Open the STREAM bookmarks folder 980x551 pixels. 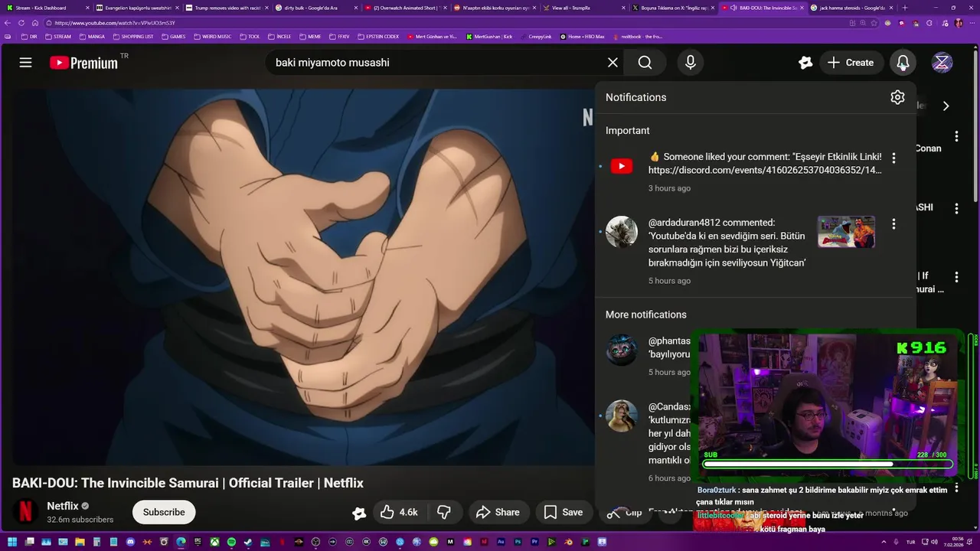[x=59, y=37]
